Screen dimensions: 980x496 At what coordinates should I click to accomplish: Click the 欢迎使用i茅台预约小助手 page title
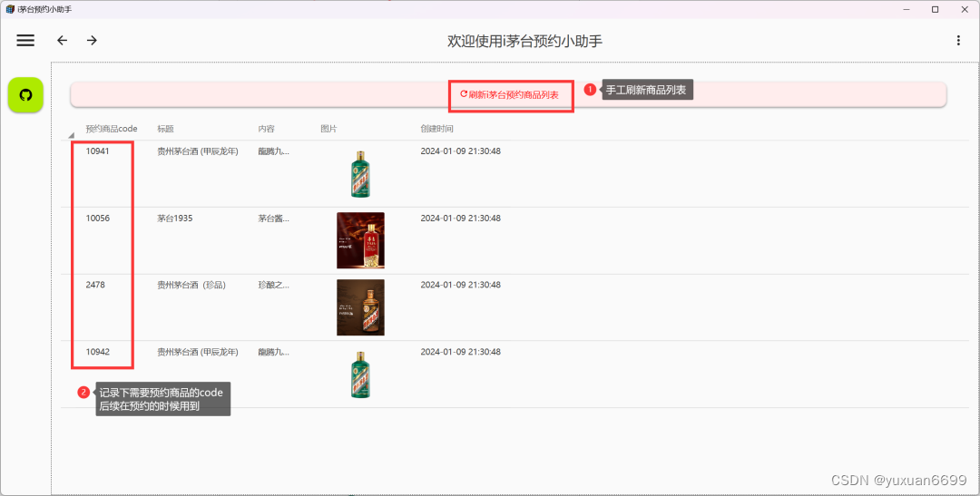(x=524, y=41)
